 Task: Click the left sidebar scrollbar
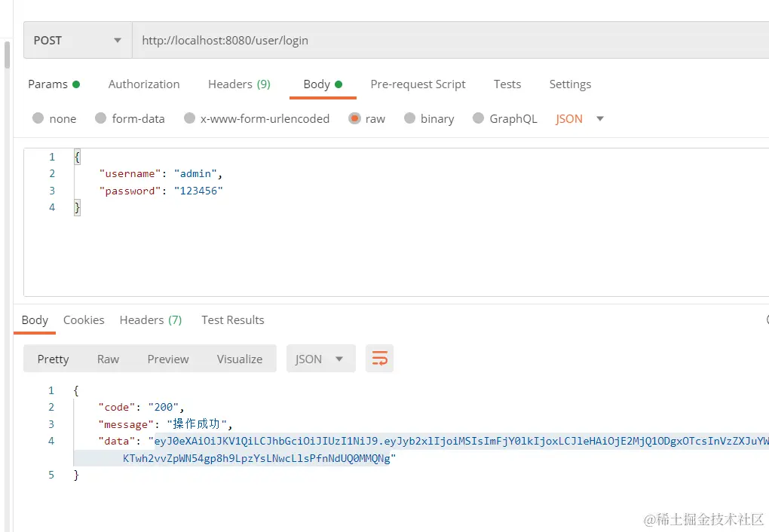[x=7, y=54]
